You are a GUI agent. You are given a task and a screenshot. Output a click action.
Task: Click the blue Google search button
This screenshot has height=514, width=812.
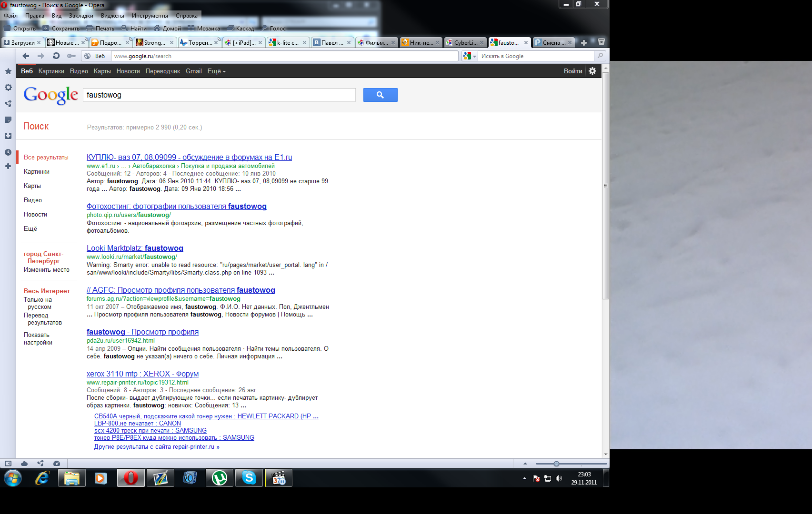coord(380,95)
